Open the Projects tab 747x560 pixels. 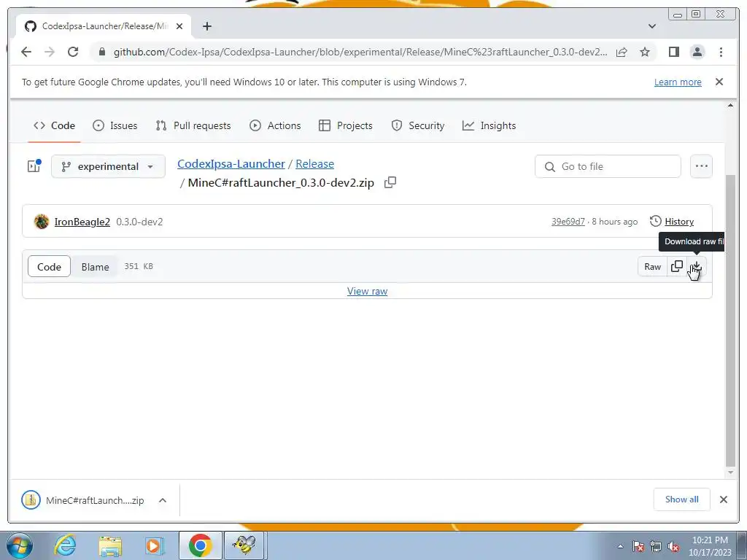345,125
